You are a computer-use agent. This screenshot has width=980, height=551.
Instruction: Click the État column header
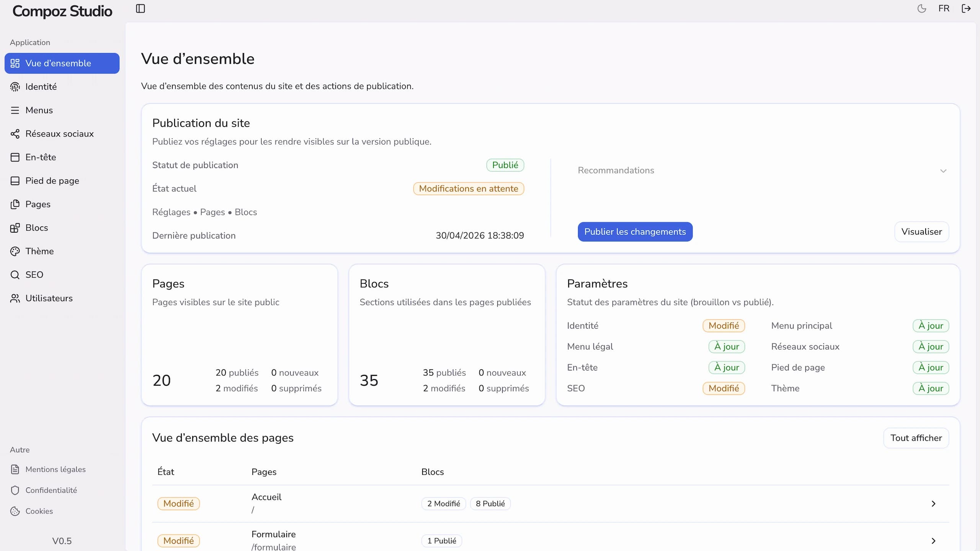pyautogui.click(x=166, y=472)
